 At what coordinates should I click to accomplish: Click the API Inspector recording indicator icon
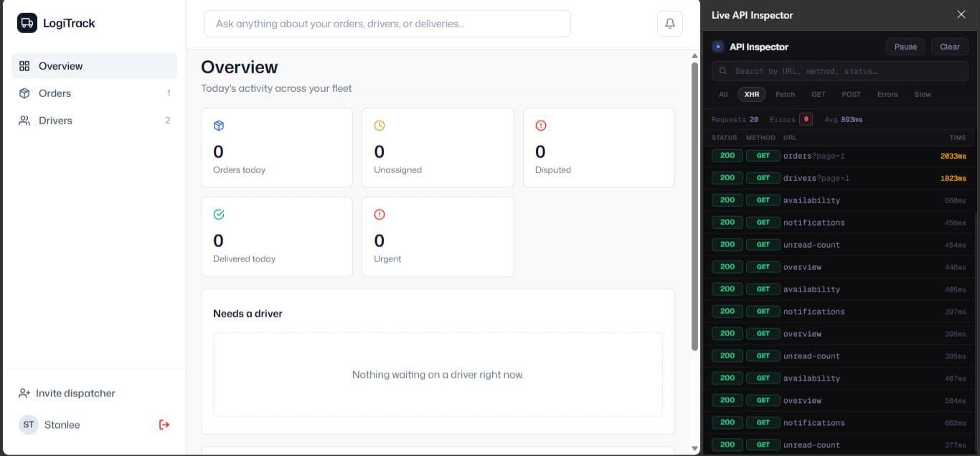pos(718,47)
